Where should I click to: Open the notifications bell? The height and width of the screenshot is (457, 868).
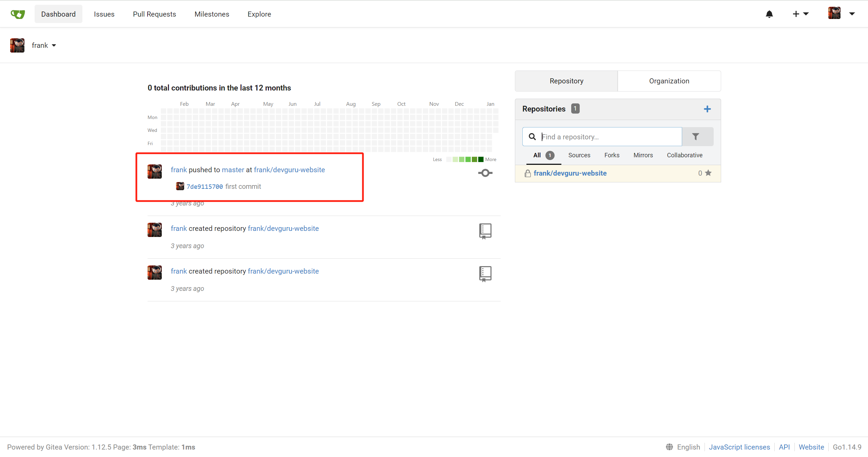point(769,14)
